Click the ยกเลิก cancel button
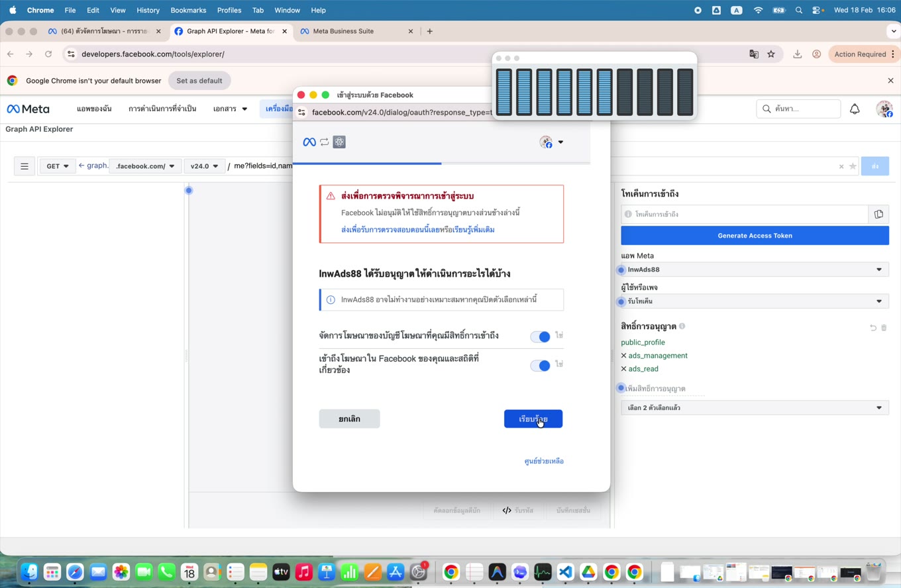The width and height of the screenshot is (901, 588). pyautogui.click(x=349, y=418)
